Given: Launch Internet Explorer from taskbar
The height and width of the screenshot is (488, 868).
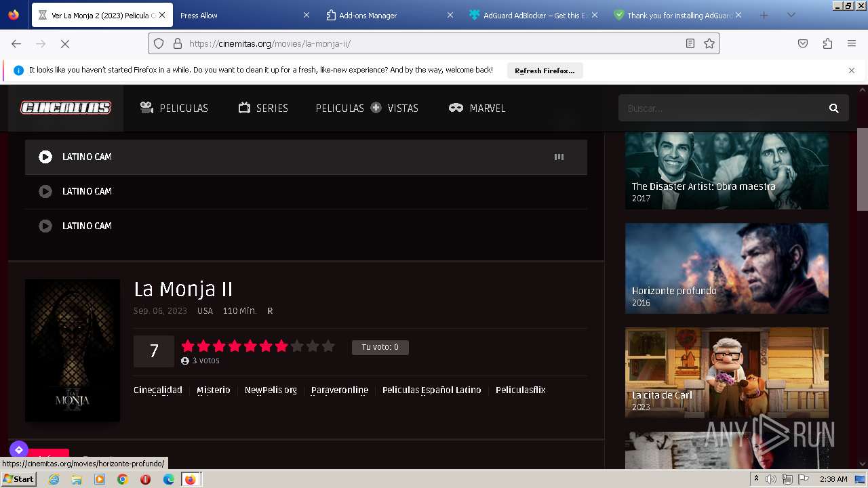Looking at the screenshot, I should click(x=54, y=479).
